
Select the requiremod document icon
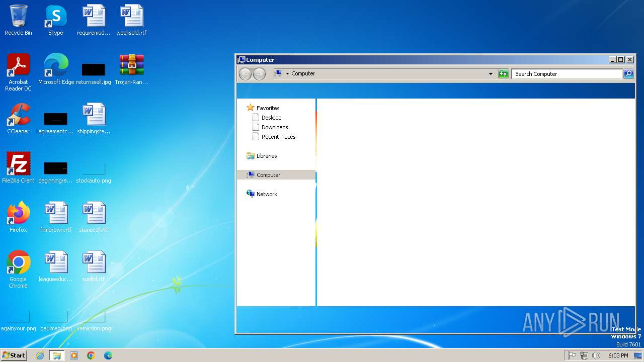point(94,20)
